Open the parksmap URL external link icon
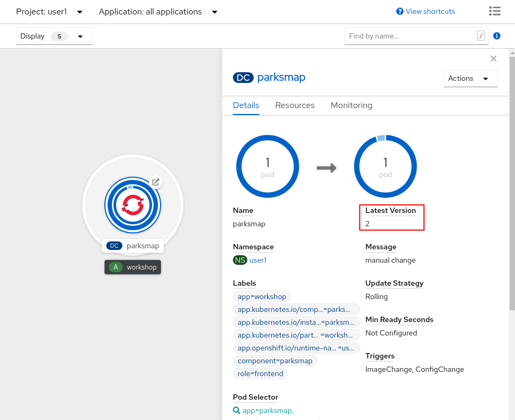The height and width of the screenshot is (420, 515). point(155,182)
